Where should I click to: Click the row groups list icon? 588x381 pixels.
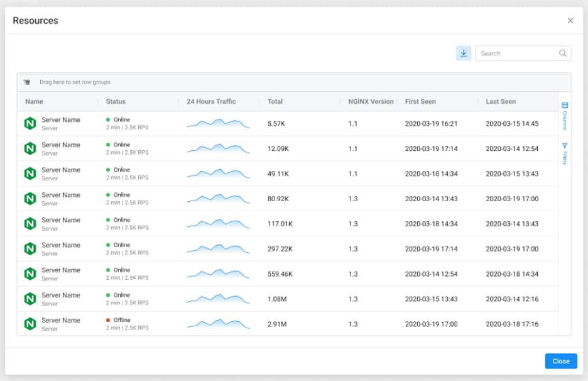(x=27, y=82)
